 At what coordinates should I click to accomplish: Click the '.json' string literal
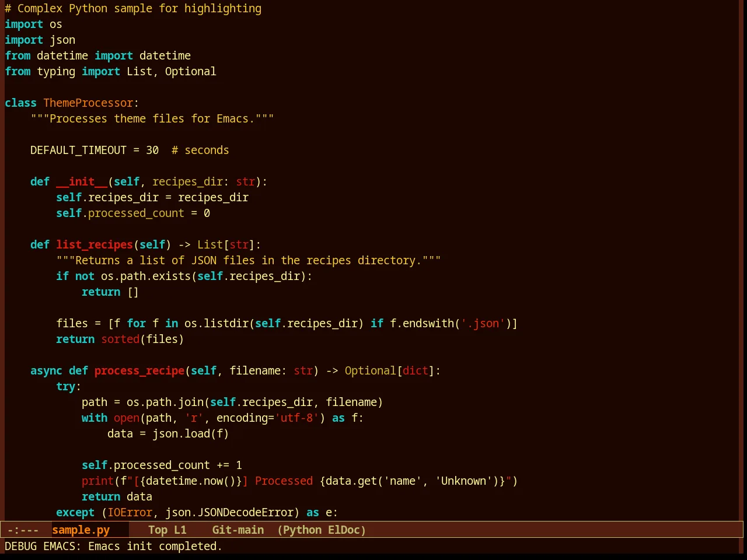(483, 323)
